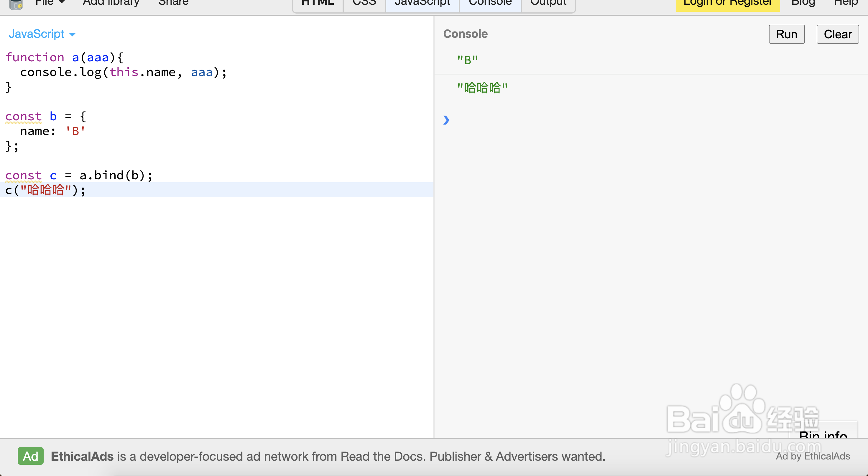Click the 'const b = {' code line
Screen dimensions: 868x476
tap(46, 116)
